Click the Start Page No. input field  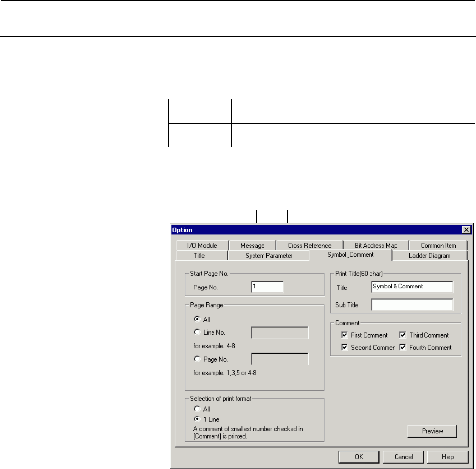267,287
